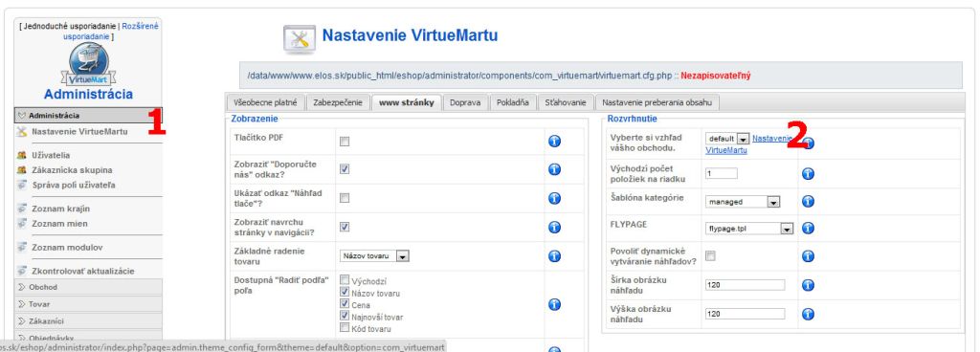This screenshot has height=352, width=980.
Task: Click the Nastavenie VirtueMartu tools icon in sidebar
Action: pos(22,132)
